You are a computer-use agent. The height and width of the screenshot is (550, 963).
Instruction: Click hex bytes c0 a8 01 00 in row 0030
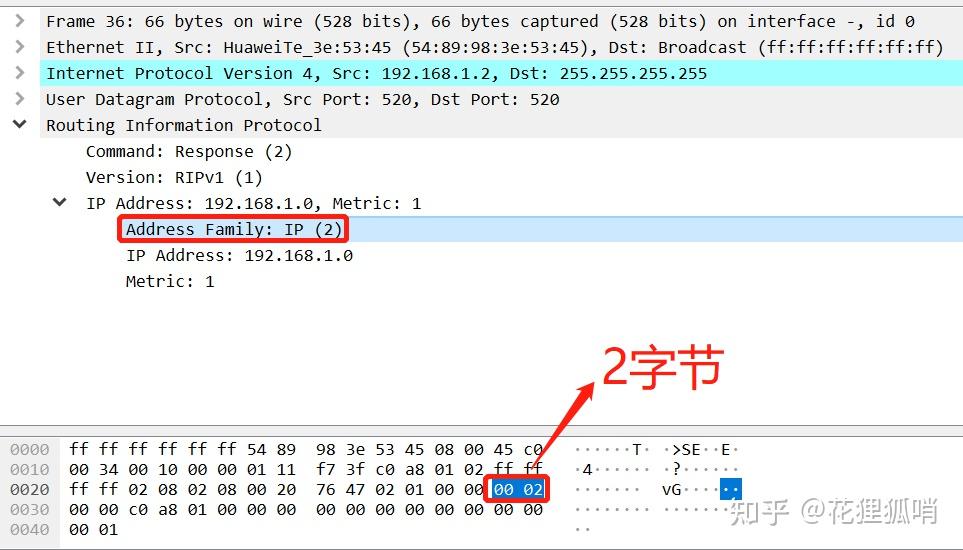182,509
